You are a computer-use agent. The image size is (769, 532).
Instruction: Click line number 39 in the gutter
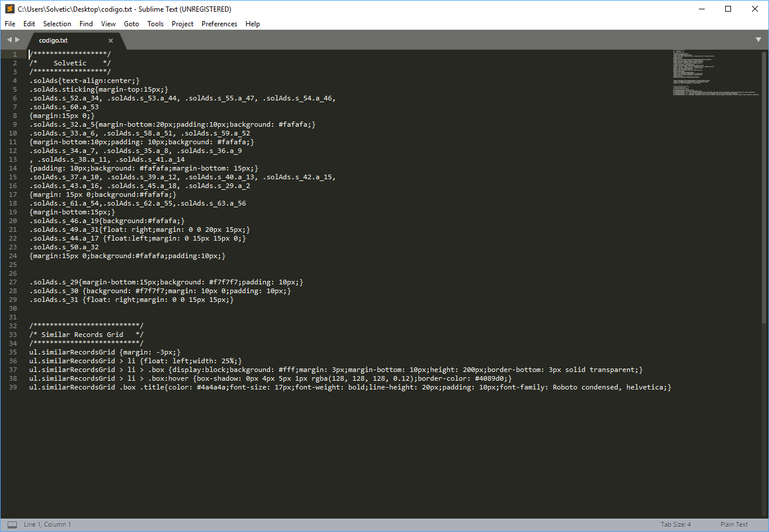click(x=13, y=387)
